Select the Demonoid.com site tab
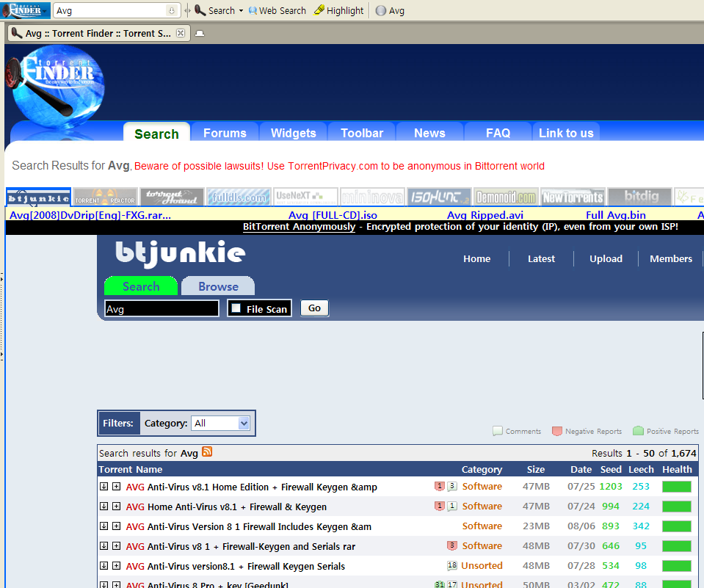Viewport: 704px width, 588px height. (x=506, y=197)
